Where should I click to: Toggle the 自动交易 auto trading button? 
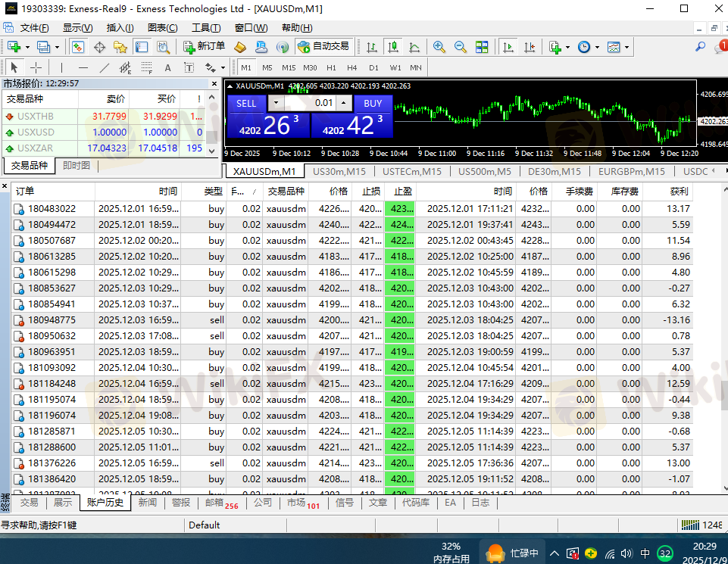click(323, 47)
